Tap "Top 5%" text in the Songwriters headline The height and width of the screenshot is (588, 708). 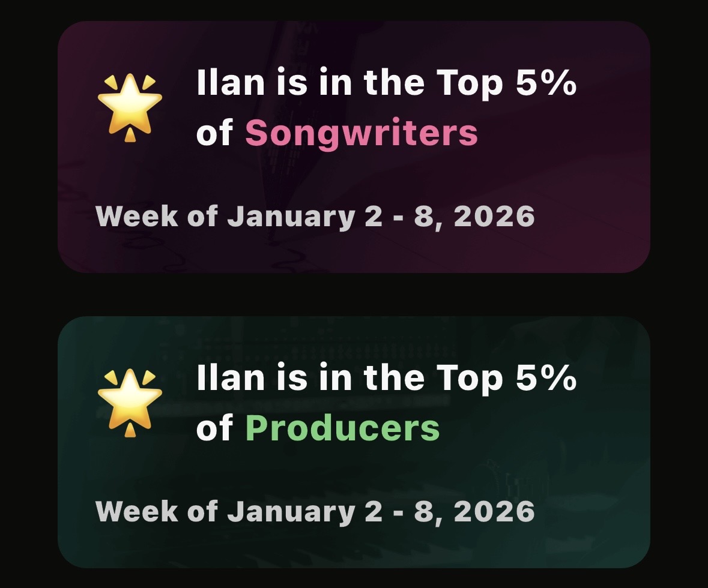[x=506, y=84]
